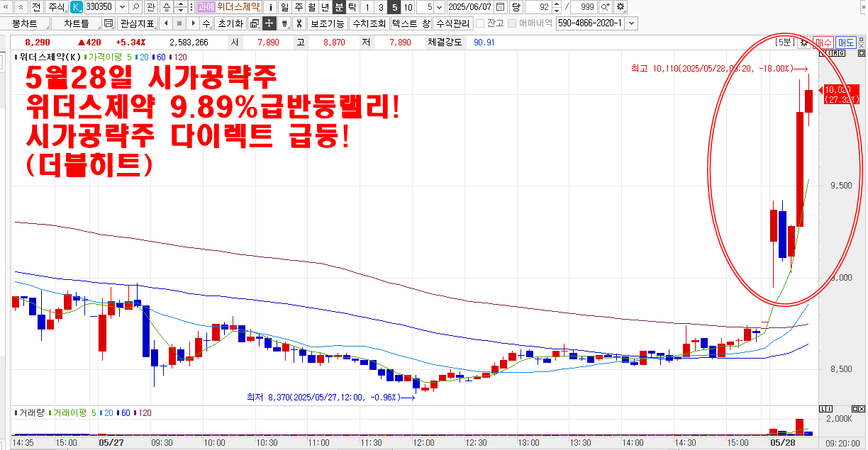Click the save chart template disk icon

[x=108, y=23]
